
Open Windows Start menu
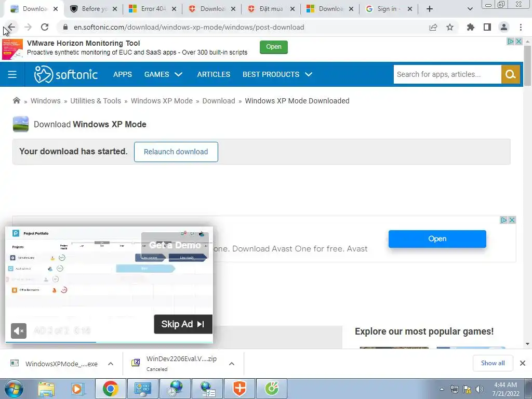pos(13,389)
